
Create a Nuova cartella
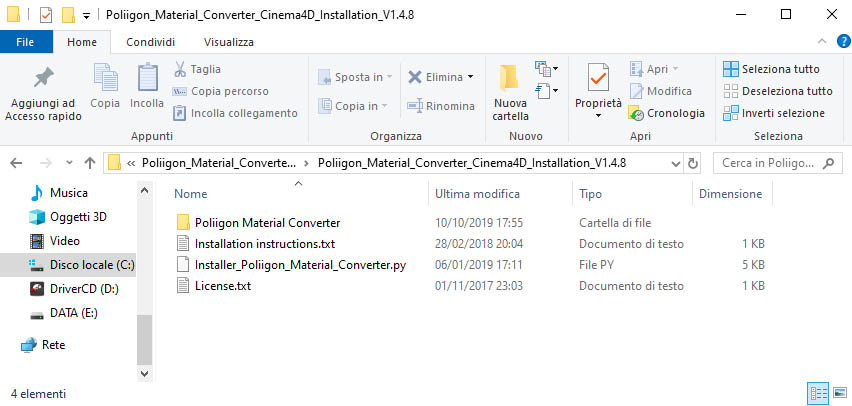[x=510, y=92]
